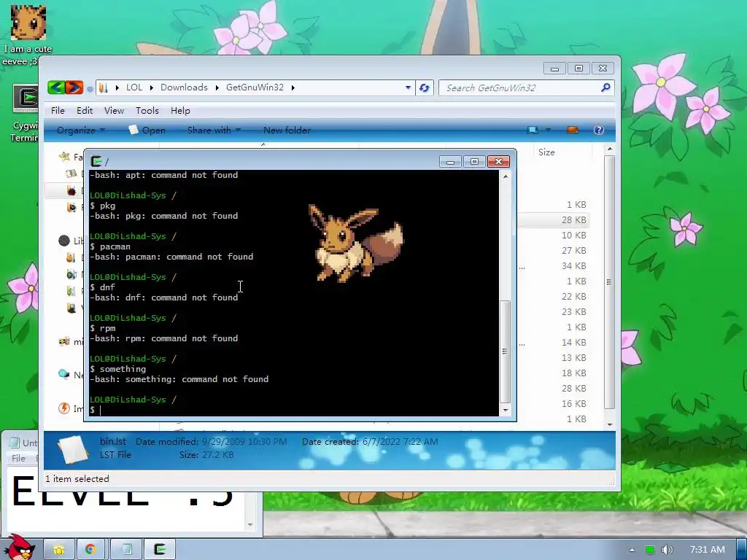The image size is (747, 560).
Task: Open recent locations dropdown beside forward arrow
Action: coord(90,88)
